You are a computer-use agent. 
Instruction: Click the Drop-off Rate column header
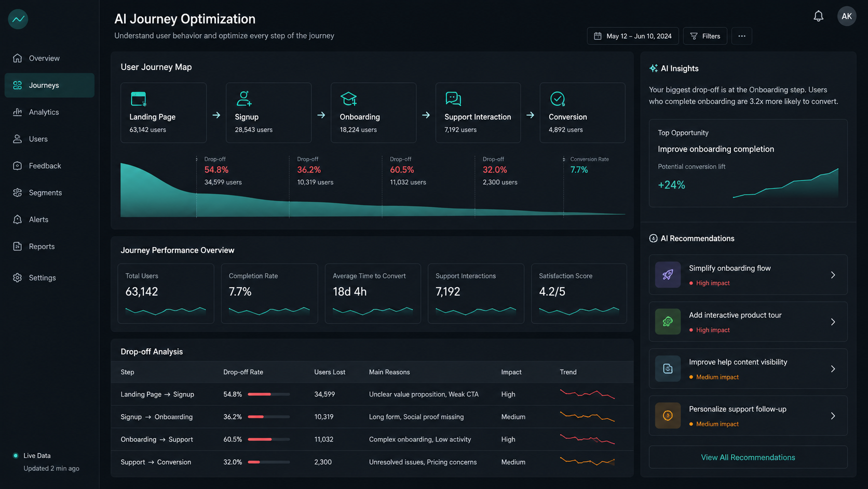(x=243, y=372)
